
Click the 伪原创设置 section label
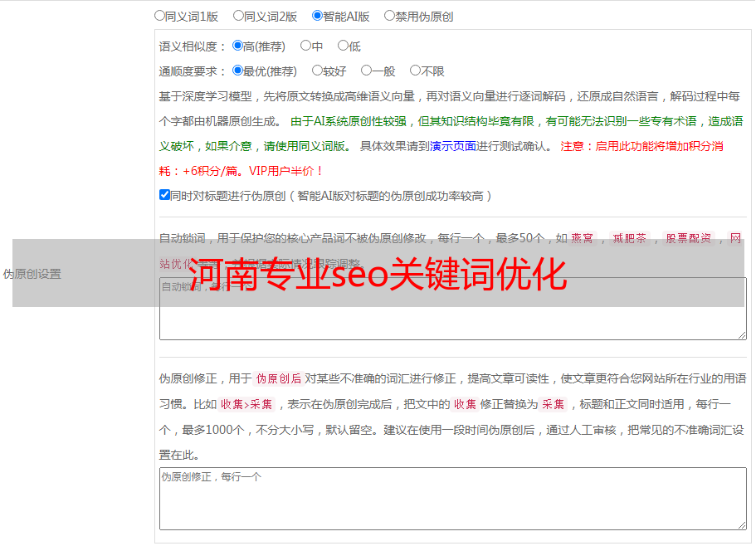click(x=32, y=274)
